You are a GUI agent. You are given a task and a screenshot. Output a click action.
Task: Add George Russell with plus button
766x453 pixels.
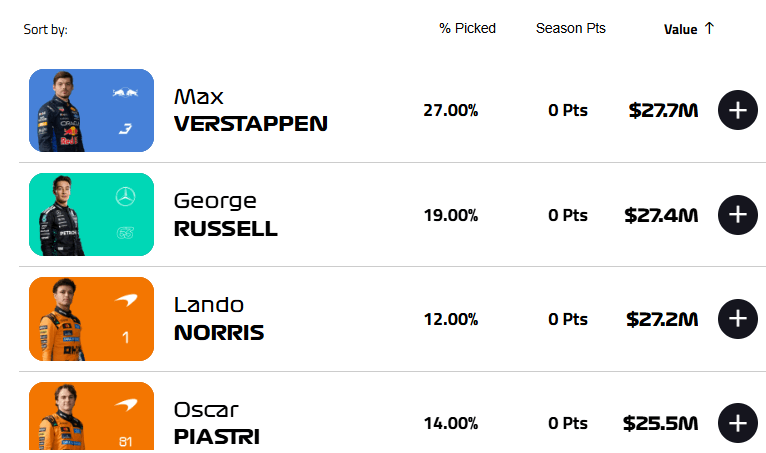point(738,214)
